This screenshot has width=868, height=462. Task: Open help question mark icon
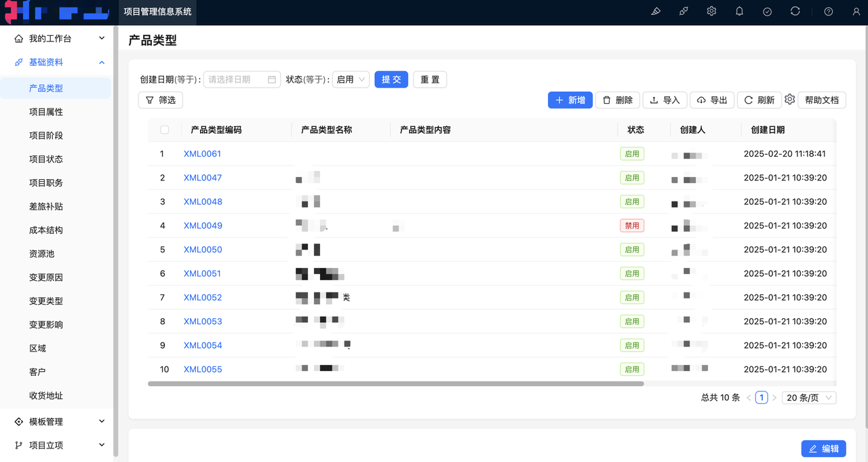(829, 12)
